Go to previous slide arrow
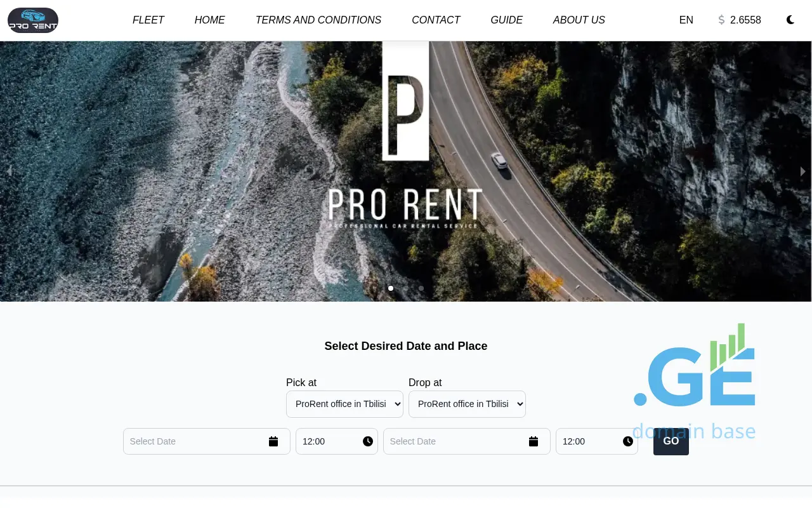The width and height of the screenshot is (812, 508). [9, 171]
